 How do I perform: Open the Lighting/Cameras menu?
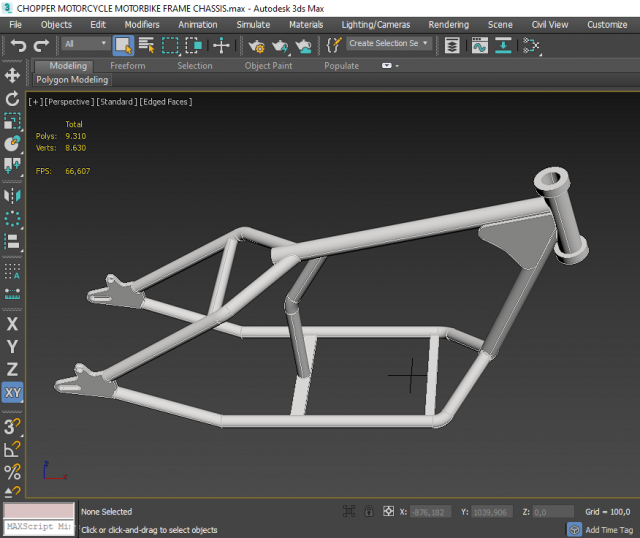pyautogui.click(x=376, y=25)
